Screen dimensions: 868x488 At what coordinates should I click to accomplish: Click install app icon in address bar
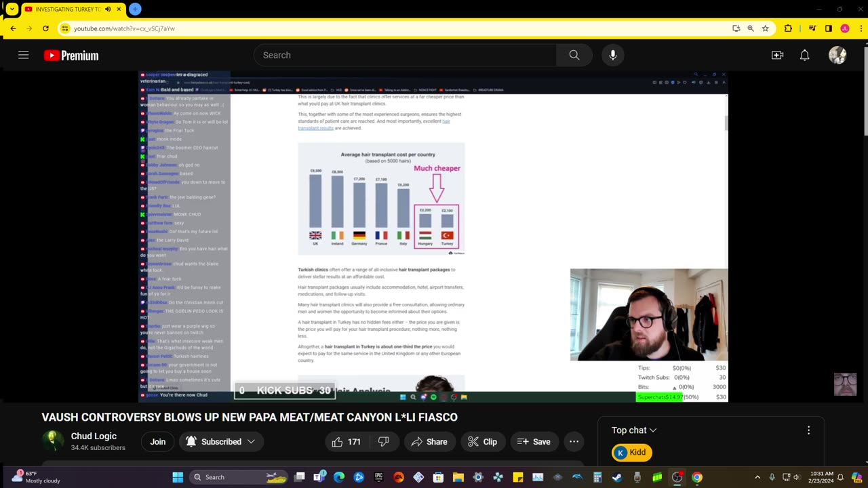pos(736,28)
